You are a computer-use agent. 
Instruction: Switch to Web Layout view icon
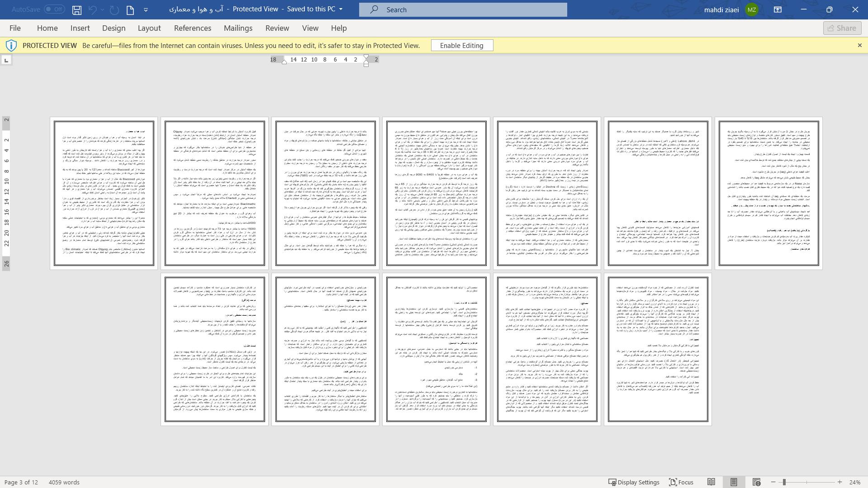(757, 482)
